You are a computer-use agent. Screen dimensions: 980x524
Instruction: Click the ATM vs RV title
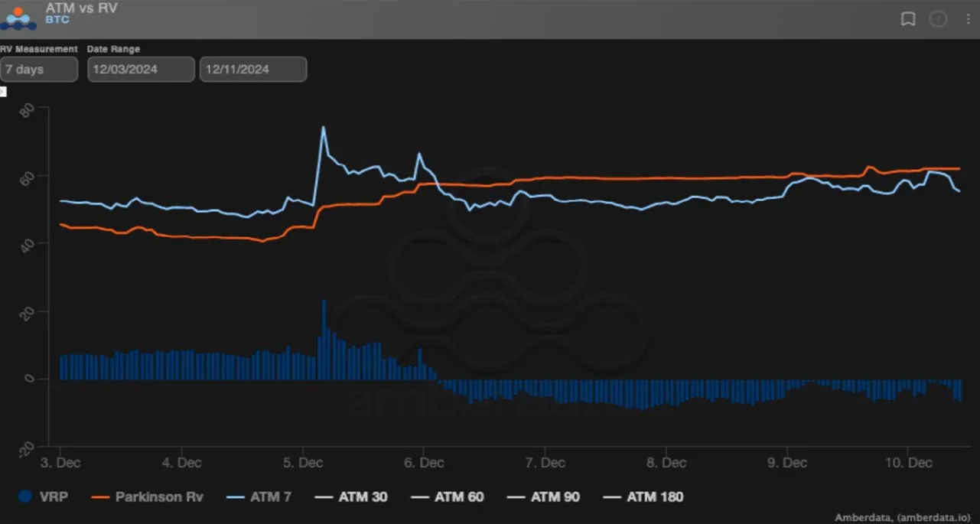(x=81, y=8)
